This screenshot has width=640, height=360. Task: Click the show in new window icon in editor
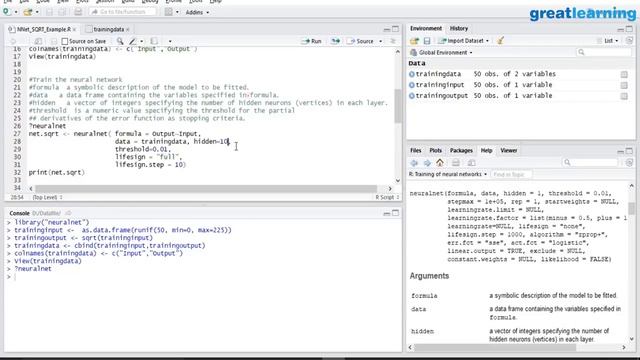(x=38, y=41)
